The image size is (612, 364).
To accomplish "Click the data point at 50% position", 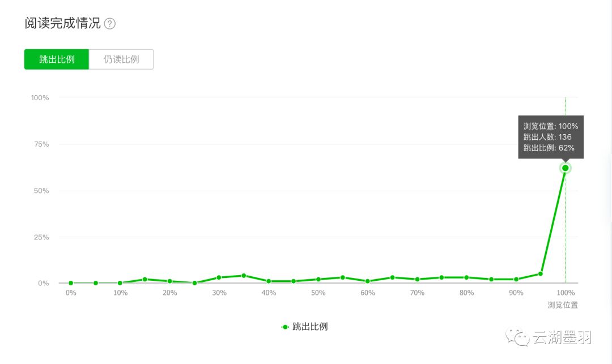I will 318,279.
